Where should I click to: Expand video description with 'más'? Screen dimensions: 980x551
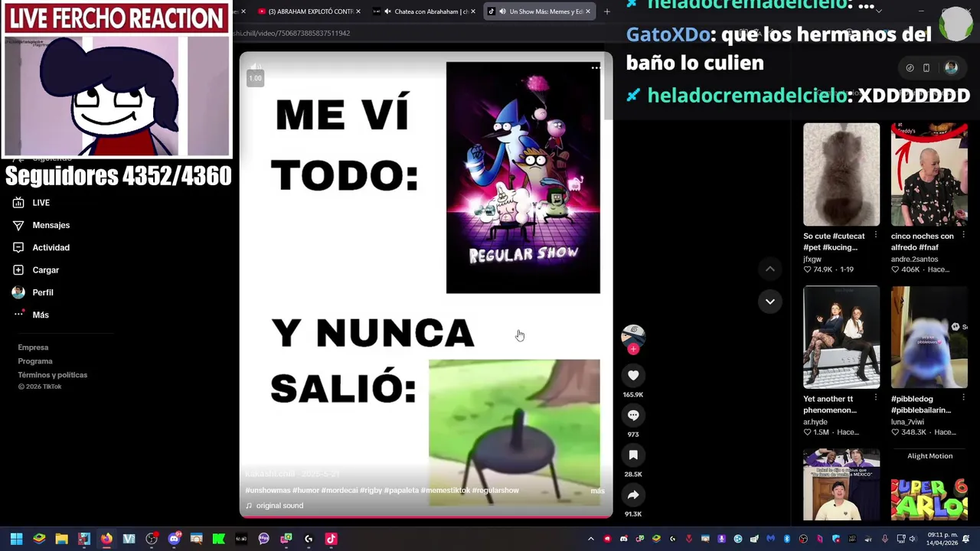click(x=597, y=491)
